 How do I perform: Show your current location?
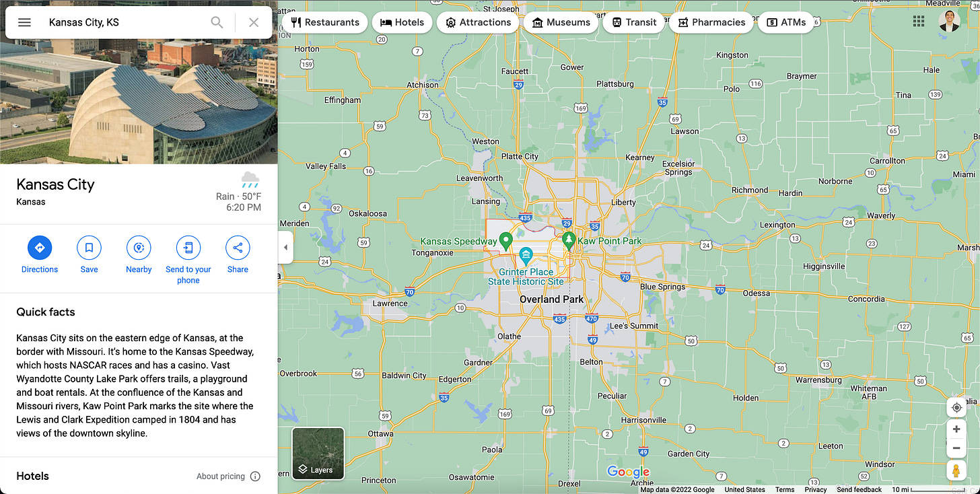point(956,407)
